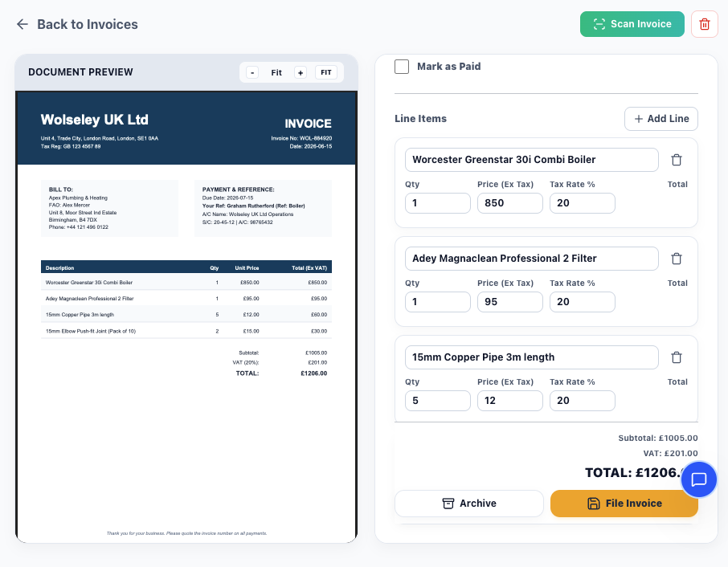This screenshot has height=567, width=728.
Task: Click tax rate field for copper pipe
Action: point(583,401)
